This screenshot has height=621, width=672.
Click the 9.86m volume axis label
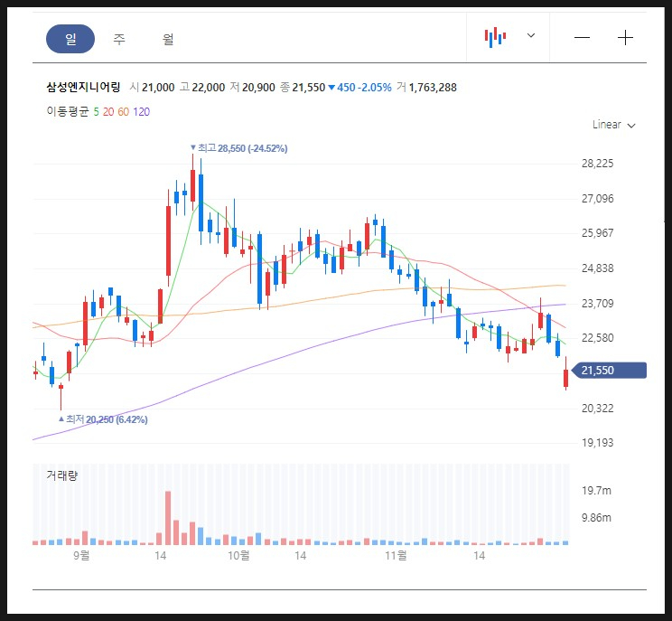coord(596,518)
